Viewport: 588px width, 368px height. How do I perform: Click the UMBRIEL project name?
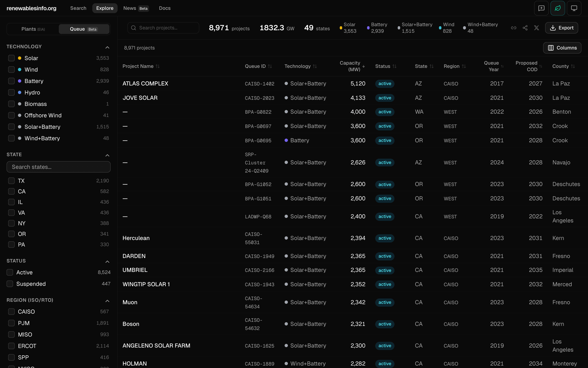(x=135, y=270)
